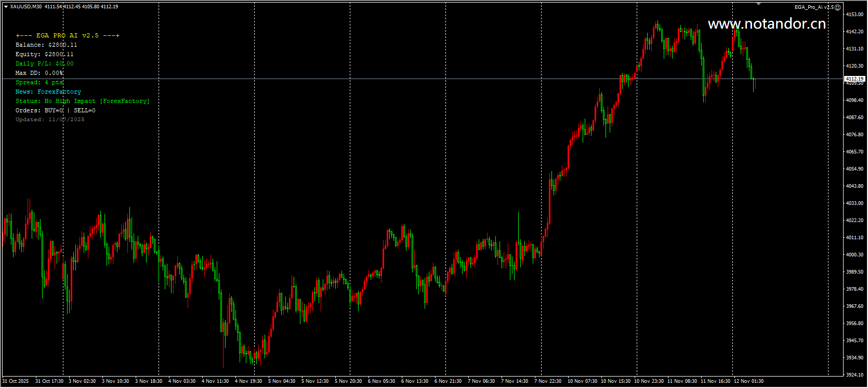Screen dimensions: 868x388
Task: Click the Updated: 11/07/2025 line
Action: pos(50,120)
